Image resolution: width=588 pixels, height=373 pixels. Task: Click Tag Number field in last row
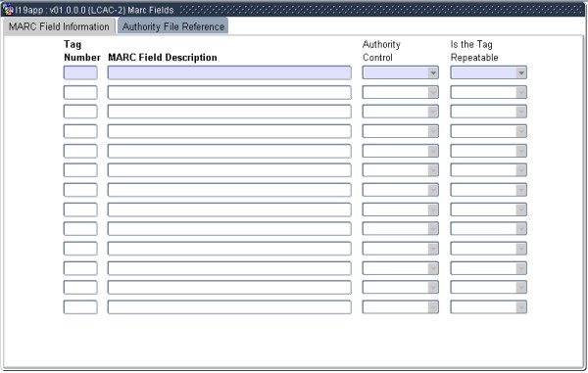click(80, 307)
